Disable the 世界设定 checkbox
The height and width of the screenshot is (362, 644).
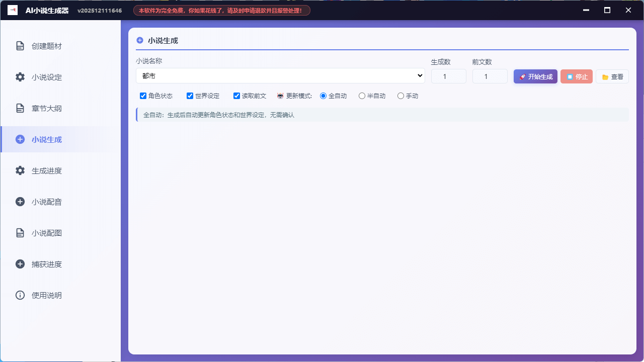pos(190,96)
